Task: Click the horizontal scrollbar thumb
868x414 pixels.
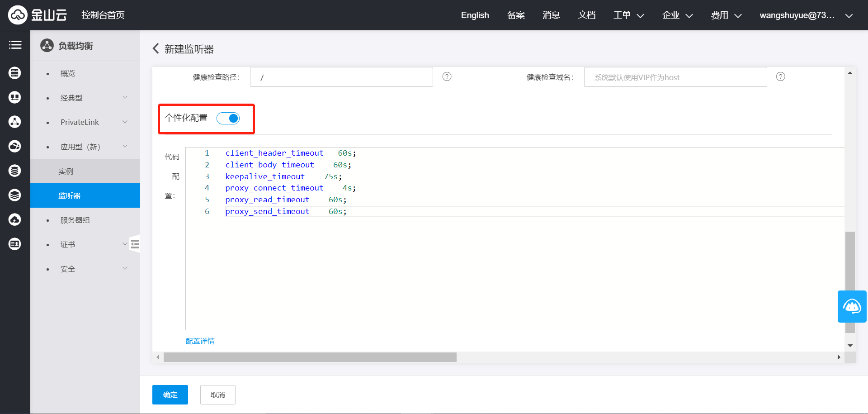Action: coord(310,357)
